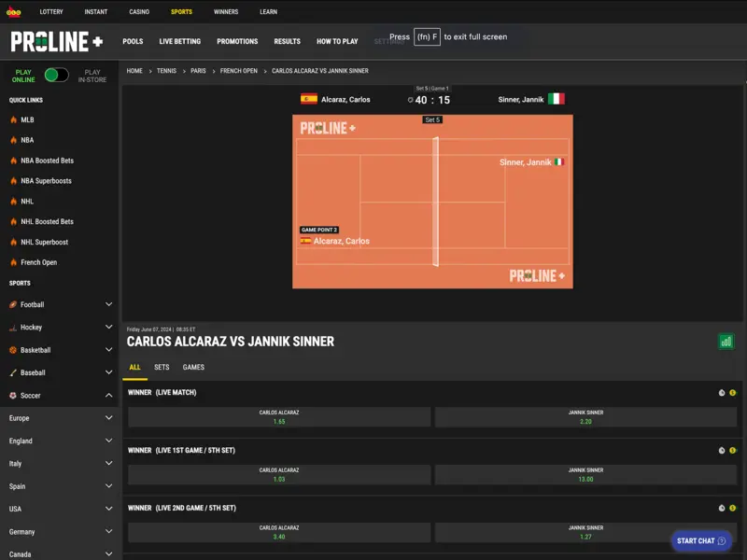
Task: Open the Live Betting menu item
Action: tap(180, 41)
